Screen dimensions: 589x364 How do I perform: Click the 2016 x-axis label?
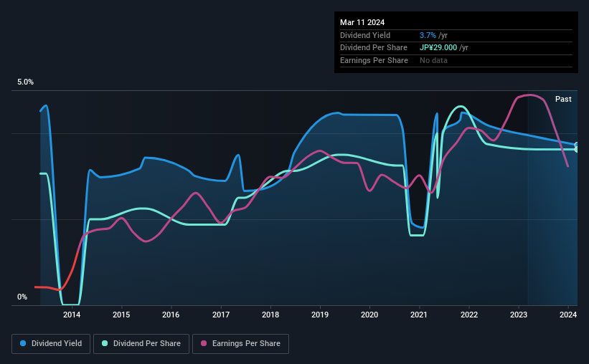coord(171,315)
